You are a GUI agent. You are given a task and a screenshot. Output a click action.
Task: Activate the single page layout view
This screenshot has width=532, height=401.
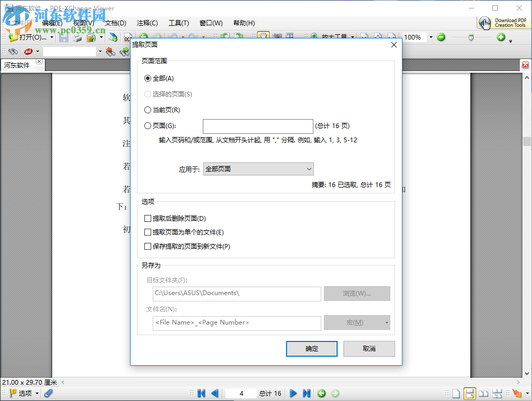456,393
